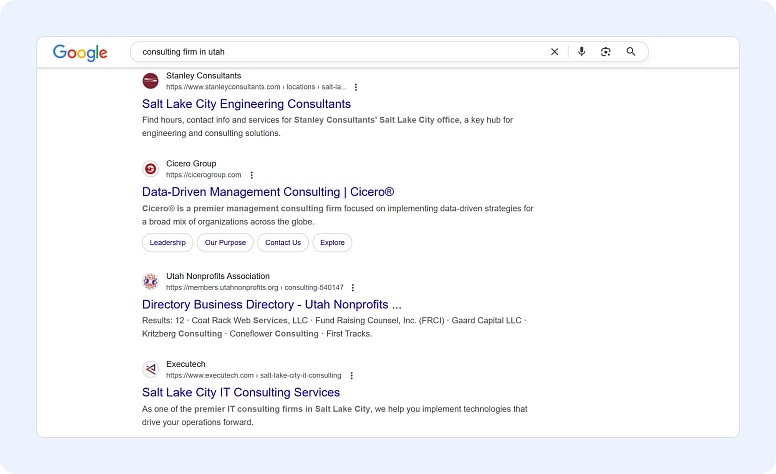Click the Stanley Consultants favicon
The image size is (776, 474).
point(150,81)
